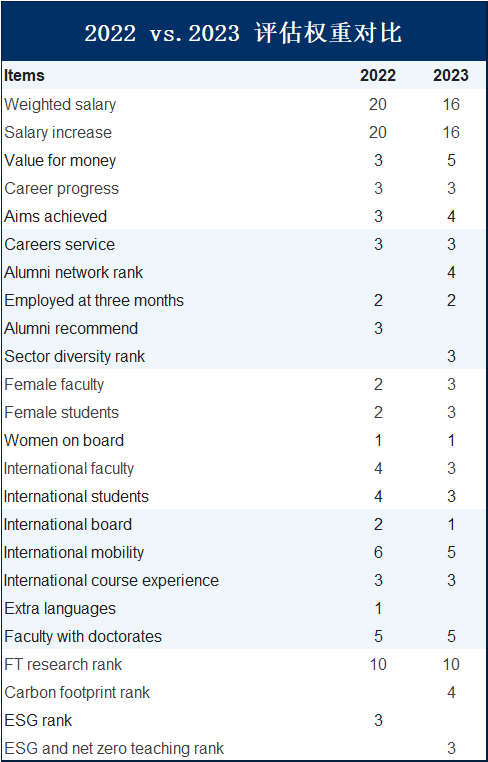The width and height of the screenshot is (488, 762).
Task: Click the 'Salary increase' row label
Action: coord(58,132)
